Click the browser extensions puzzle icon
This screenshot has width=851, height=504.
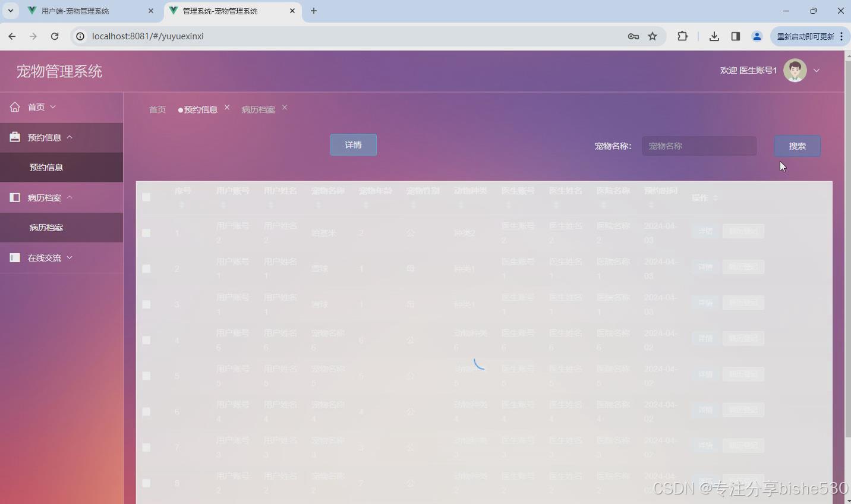[682, 36]
